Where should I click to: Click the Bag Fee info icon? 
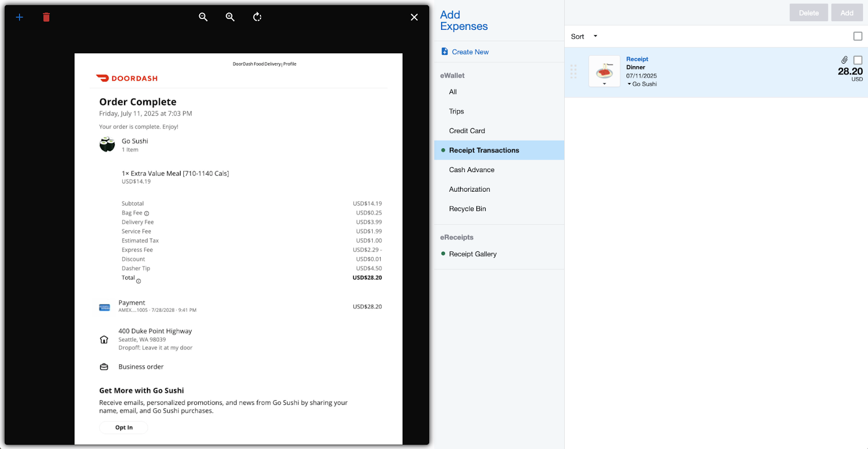click(x=146, y=213)
